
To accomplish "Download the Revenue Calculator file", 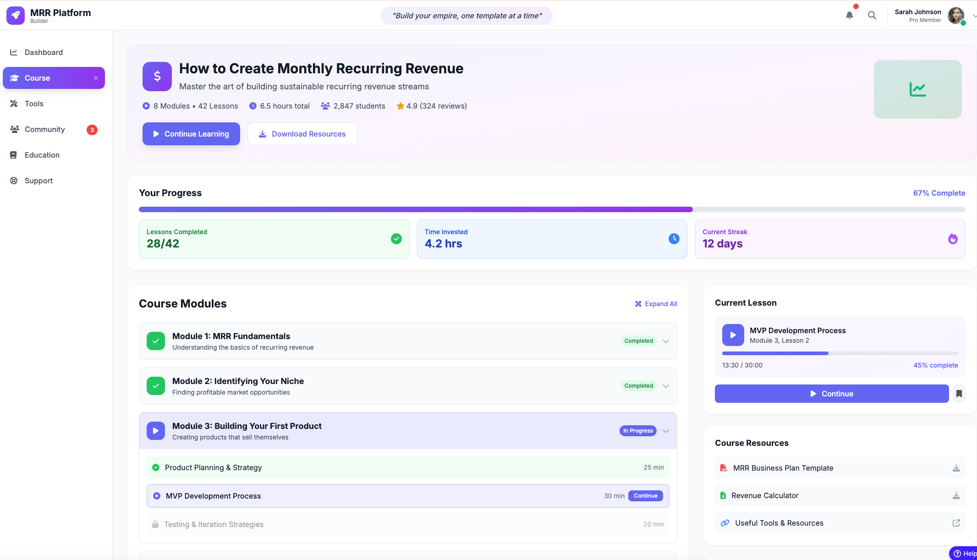I will [956, 495].
